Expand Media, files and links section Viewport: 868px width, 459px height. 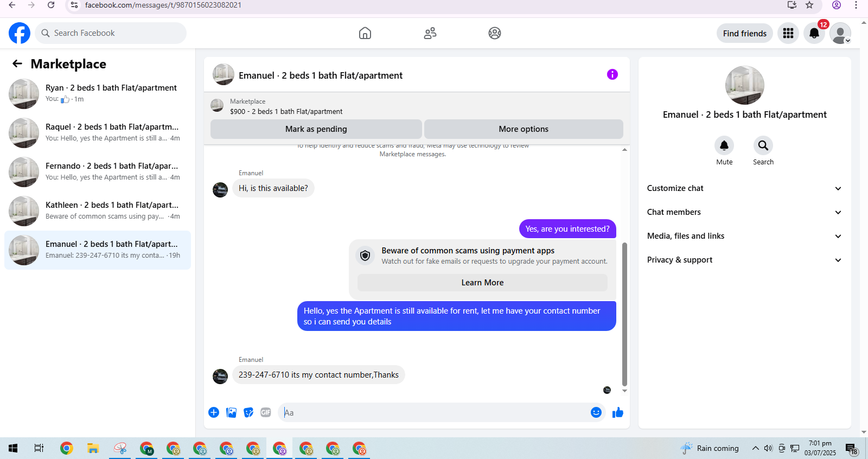coord(744,236)
